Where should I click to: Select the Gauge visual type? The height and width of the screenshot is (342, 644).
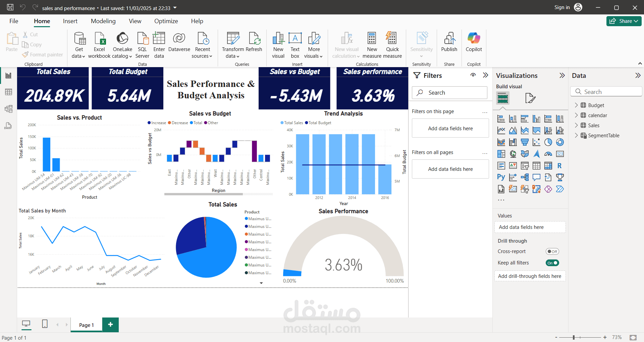click(548, 154)
